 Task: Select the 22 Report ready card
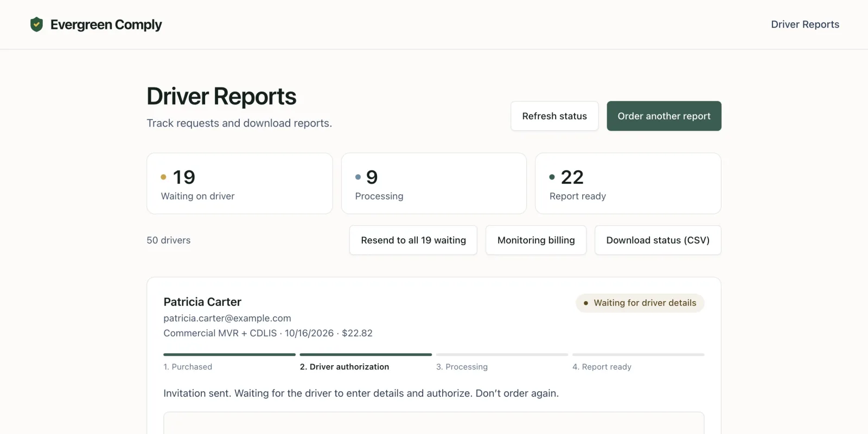[628, 183]
